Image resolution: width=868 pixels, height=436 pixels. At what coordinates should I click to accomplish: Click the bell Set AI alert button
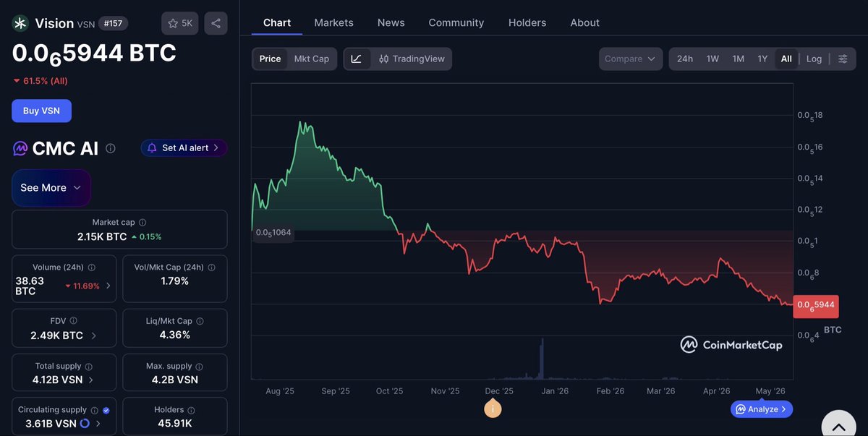[184, 148]
